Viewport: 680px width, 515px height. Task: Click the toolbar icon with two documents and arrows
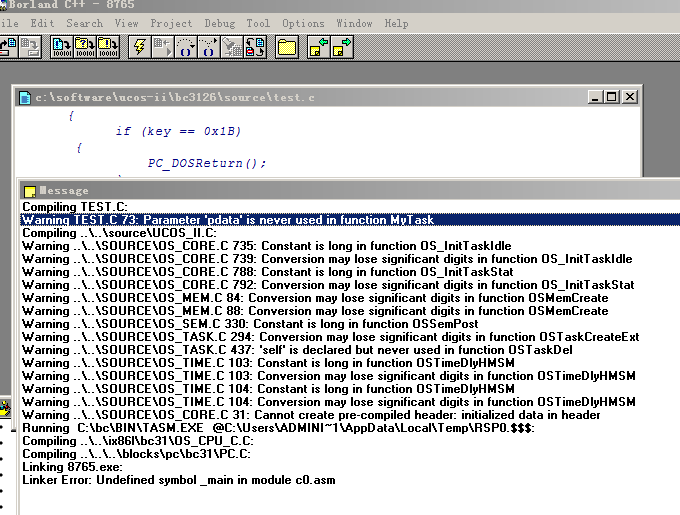coord(255,47)
